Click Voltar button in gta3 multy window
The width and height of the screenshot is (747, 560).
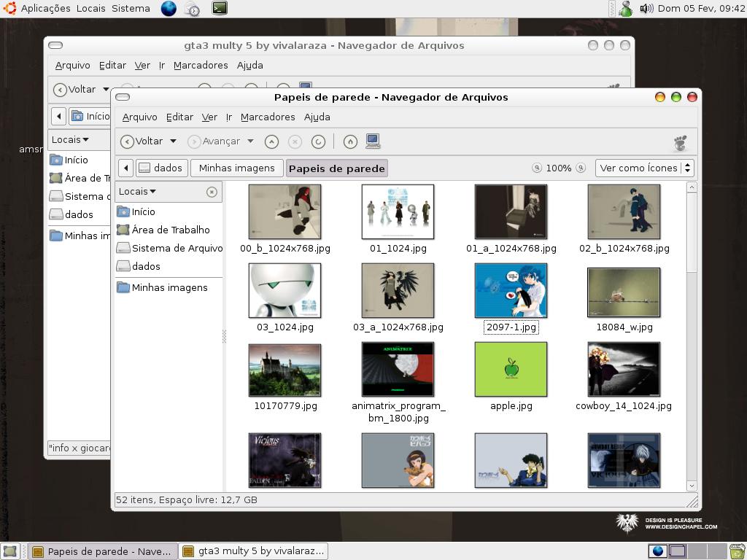click(75, 89)
